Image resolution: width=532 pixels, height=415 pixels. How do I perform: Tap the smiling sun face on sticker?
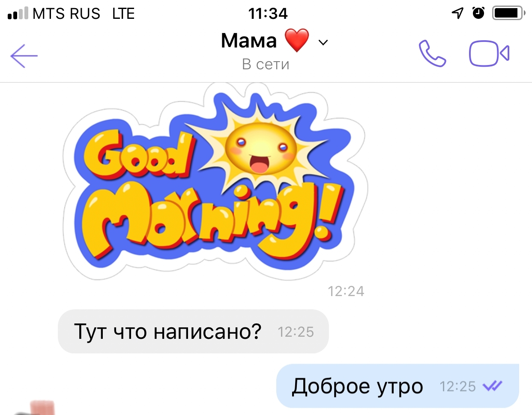point(261,149)
